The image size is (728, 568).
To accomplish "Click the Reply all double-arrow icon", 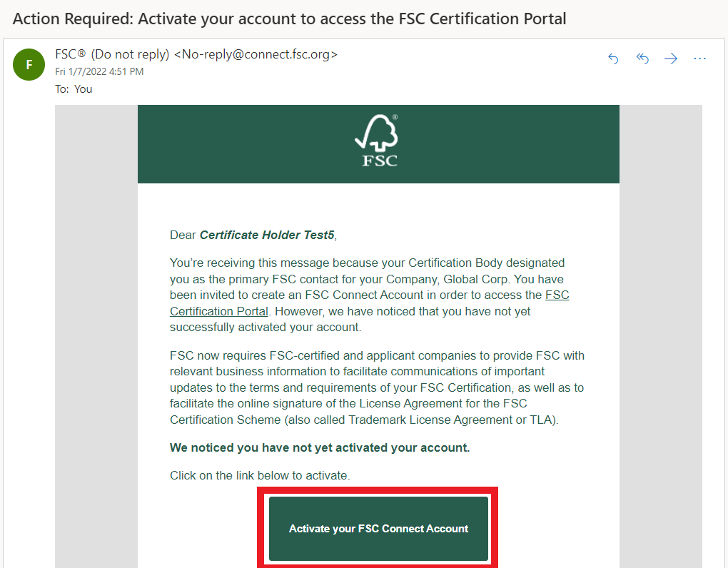I will pos(642,59).
